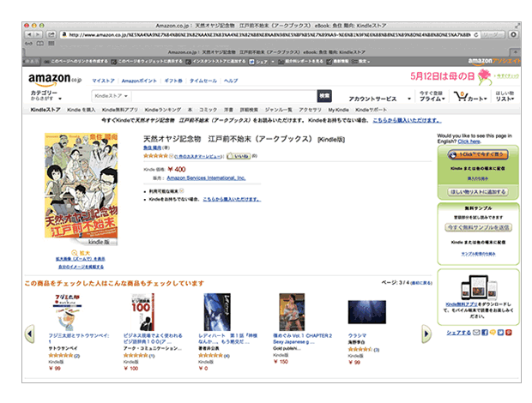
Task: Show previous carousel page of related items
Action: (30, 334)
